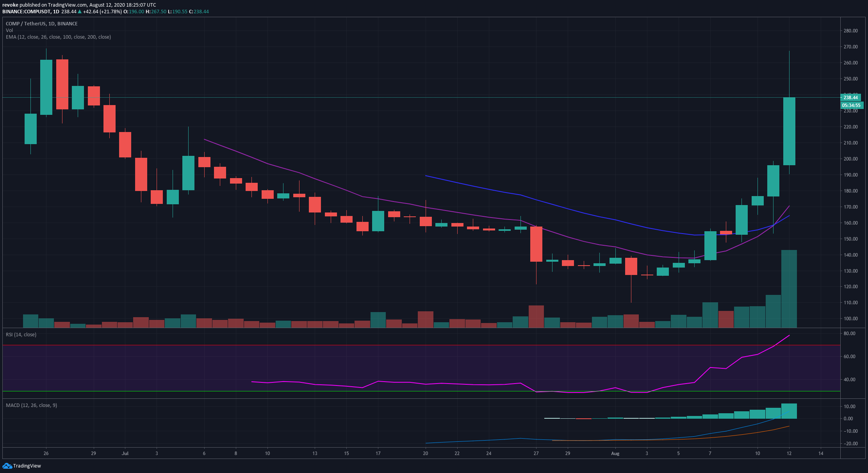
Task: Click the 200.00 price axis label
Action: (850, 159)
